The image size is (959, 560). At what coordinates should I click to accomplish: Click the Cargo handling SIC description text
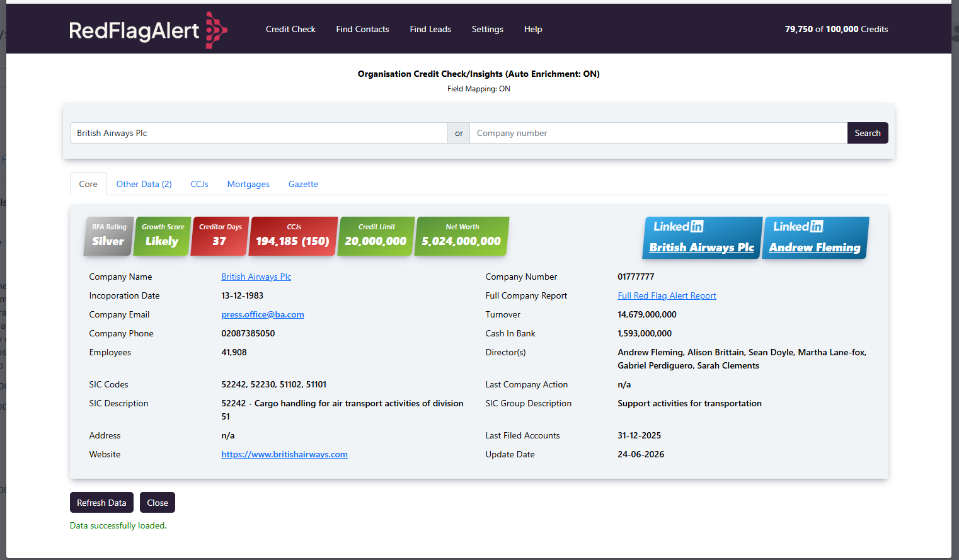coord(342,409)
